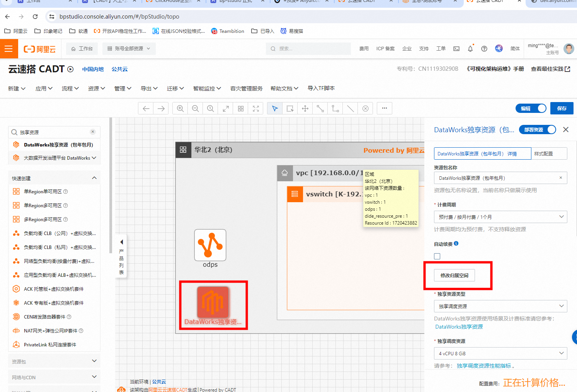Select ACK 托管版+虚拟交换机套件 item
This screenshot has width=577, height=392.
coord(54,289)
